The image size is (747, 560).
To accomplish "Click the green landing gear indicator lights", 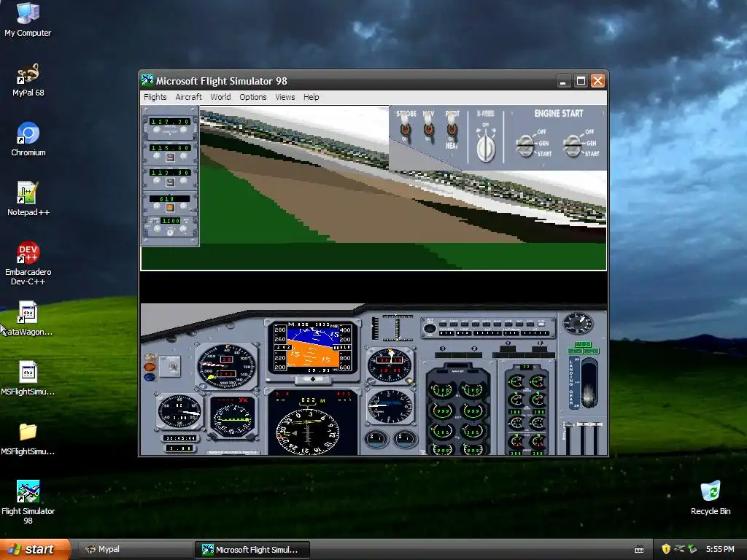I will pyautogui.click(x=583, y=348).
